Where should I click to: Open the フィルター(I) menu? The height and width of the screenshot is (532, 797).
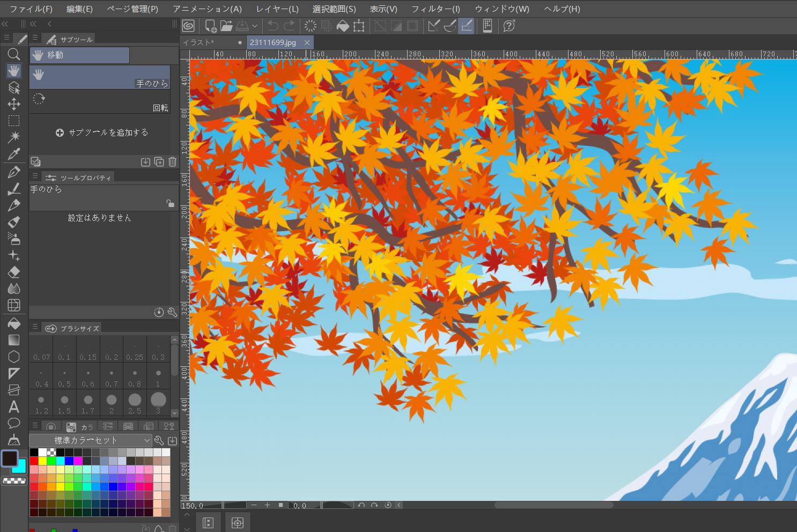pyautogui.click(x=435, y=9)
